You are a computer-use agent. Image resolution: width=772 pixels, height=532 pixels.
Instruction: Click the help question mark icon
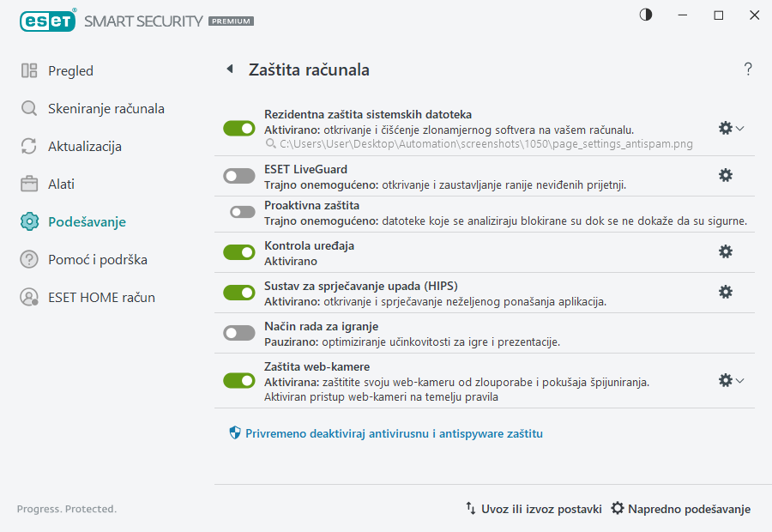click(747, 69)
